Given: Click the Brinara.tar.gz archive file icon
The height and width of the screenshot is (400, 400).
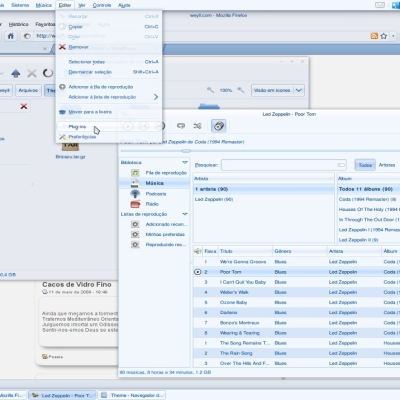Looking at the screenshot, I should [x=70, y=146].
